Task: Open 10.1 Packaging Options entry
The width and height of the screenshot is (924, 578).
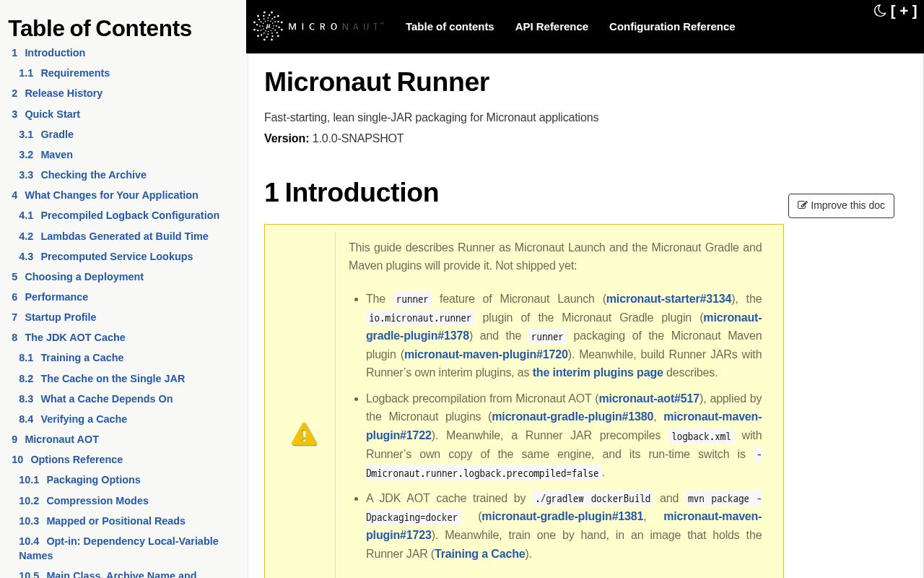Action: click(79, 480)
